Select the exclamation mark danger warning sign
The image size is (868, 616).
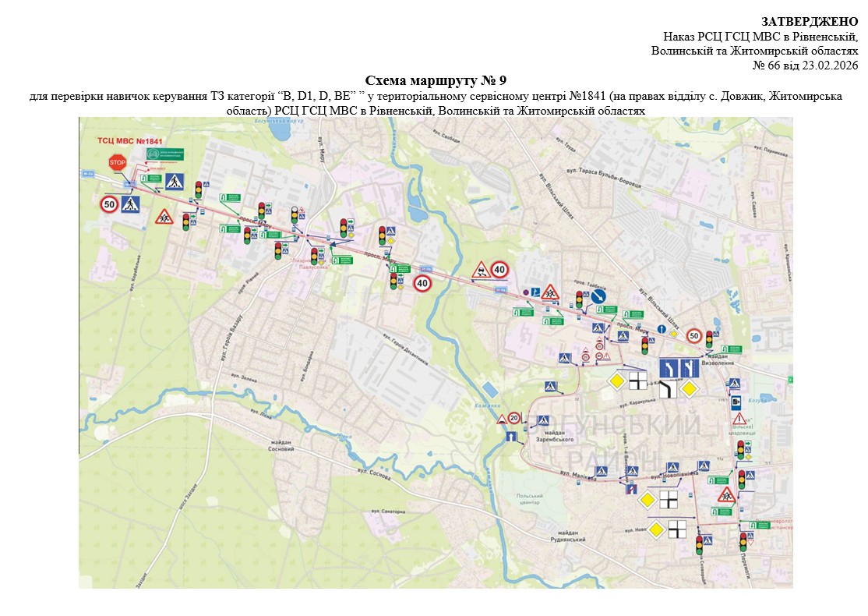coord(739,420)
